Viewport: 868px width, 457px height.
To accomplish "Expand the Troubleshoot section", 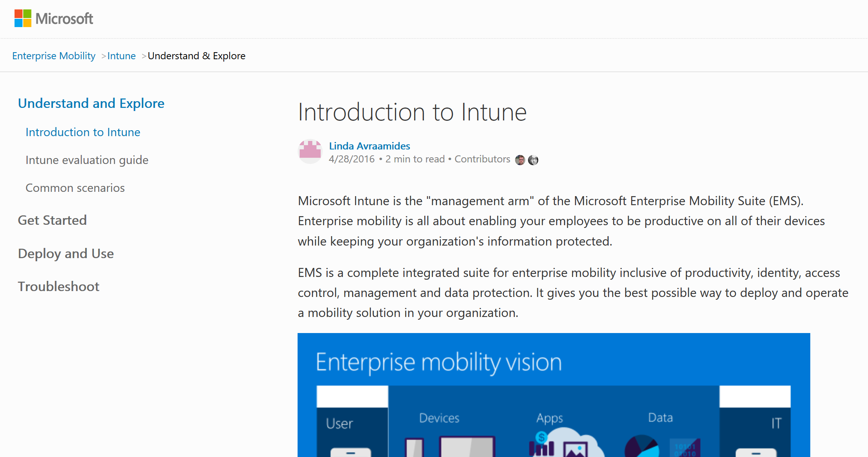I will click(58, 286).
